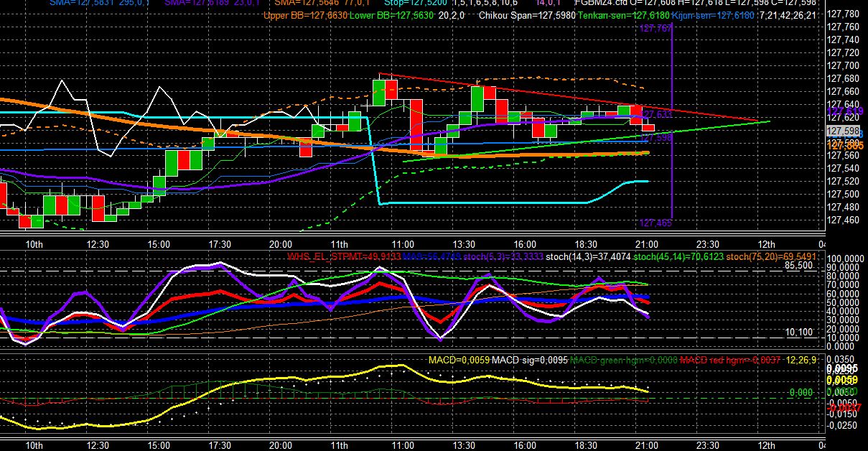868x451 pixels.
Task: Click 10th on the bottom MACD time axis
Action: click(33, 445)
